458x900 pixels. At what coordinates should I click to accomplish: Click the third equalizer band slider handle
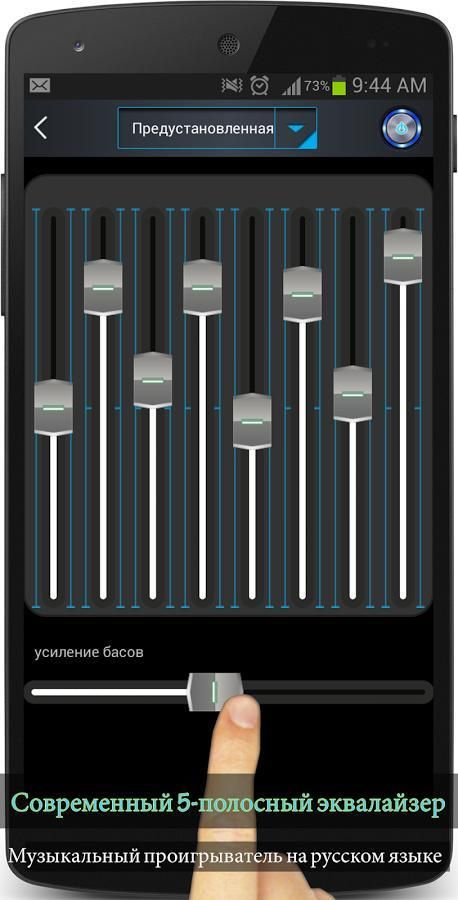[153, 380]
